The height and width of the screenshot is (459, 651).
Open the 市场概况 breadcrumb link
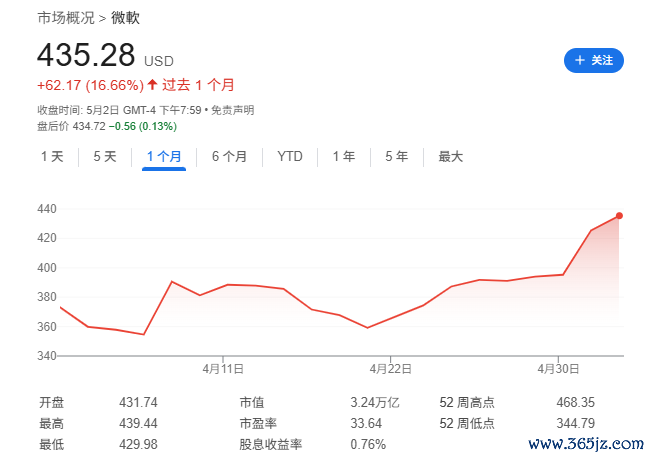click(x=66, y=18)
